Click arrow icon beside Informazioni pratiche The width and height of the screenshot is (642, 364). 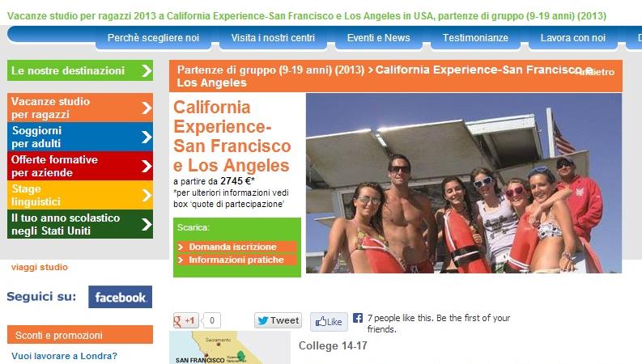[x=181, y=260]
